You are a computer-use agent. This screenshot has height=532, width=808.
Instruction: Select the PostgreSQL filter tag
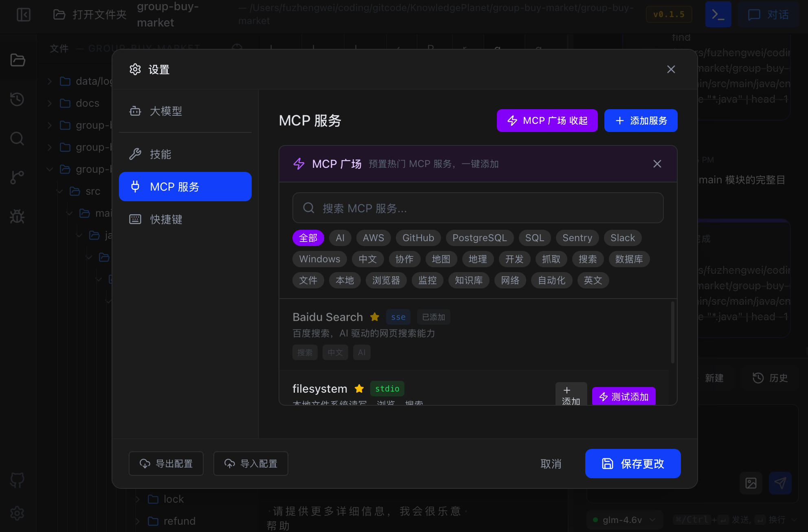pos(479,238)
